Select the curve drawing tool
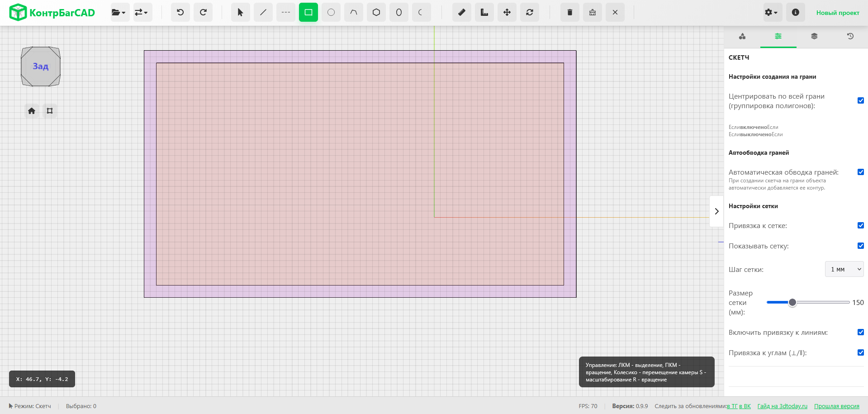The height and width of the screenshot is (414, 868). [354, 12]
